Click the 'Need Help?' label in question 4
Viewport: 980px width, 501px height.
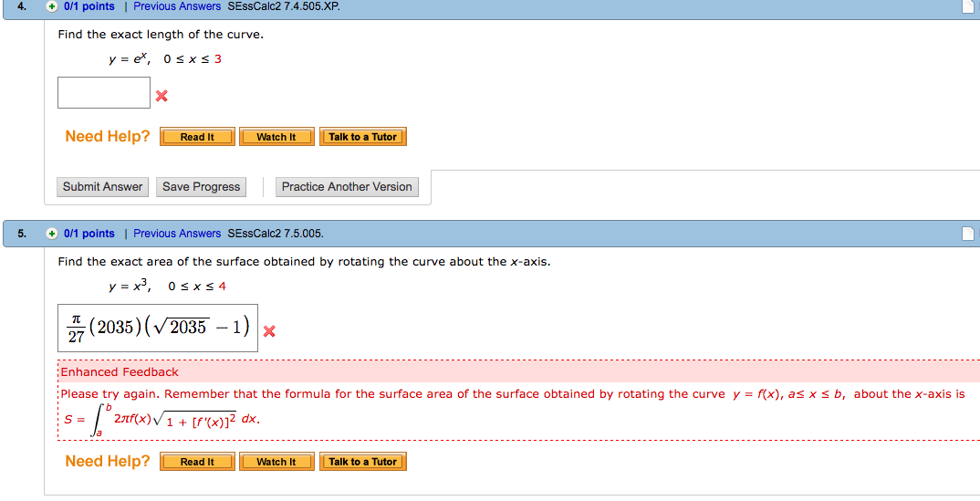point(108,136)
